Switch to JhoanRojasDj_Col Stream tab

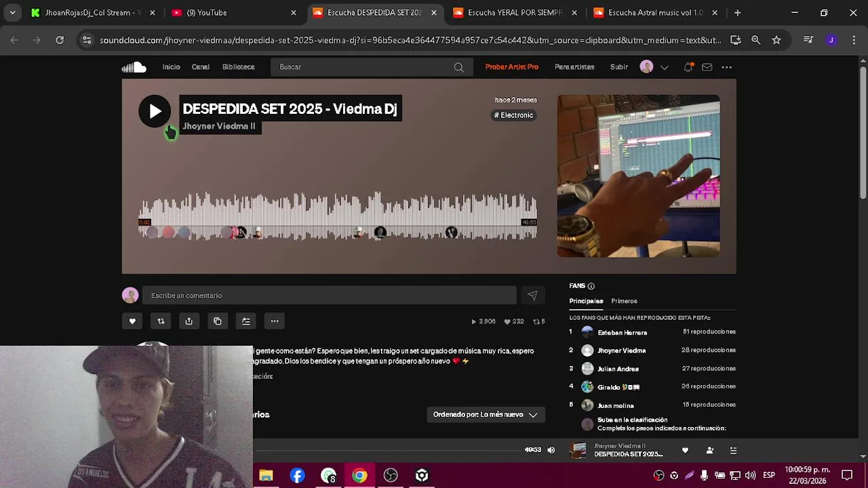pos(93,13)
